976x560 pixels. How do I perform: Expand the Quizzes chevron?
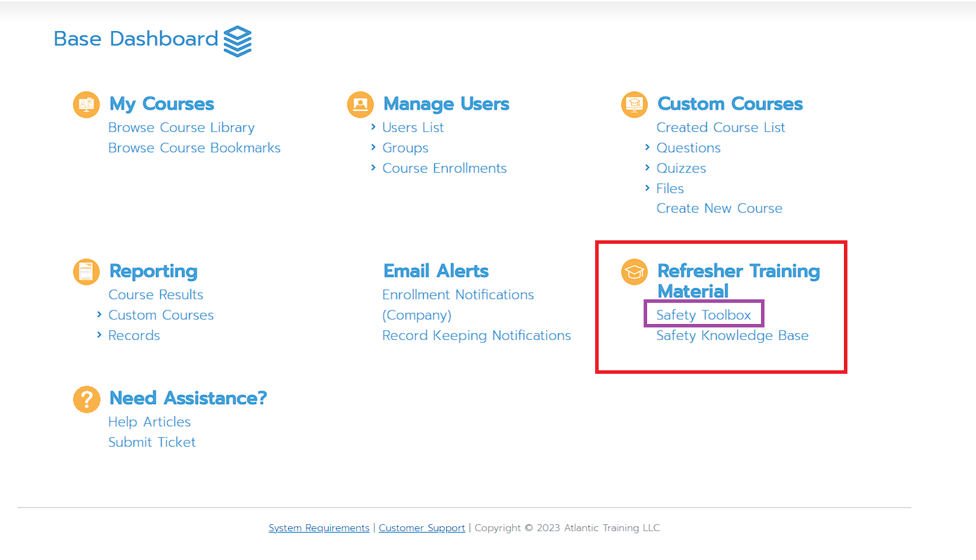pyautogui.click(x=647, y=168)
